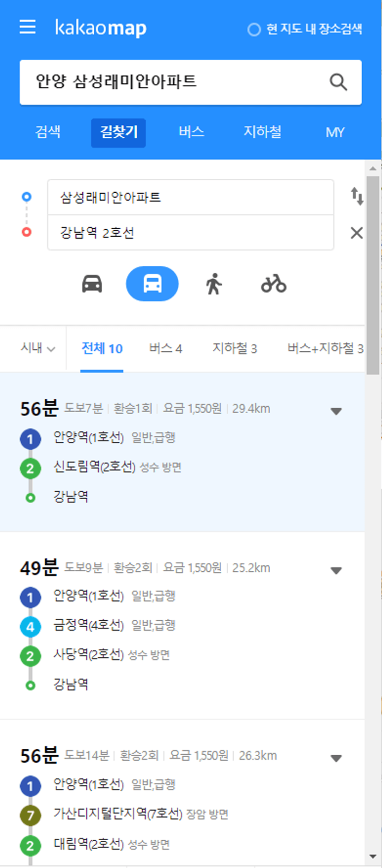Screen dimensions: 382x868
Task: Swap origin and destination
Action: [x=357, y=196]
